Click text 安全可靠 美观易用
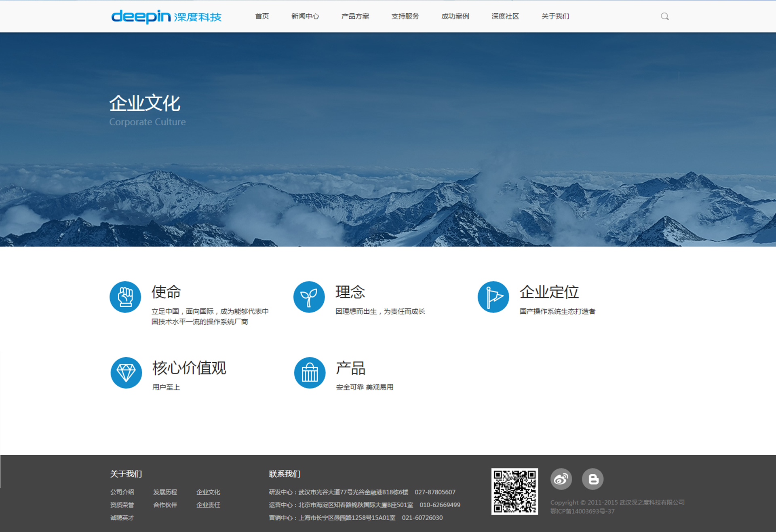The height and width of the screenshot is (532, 776). point(365,387)
